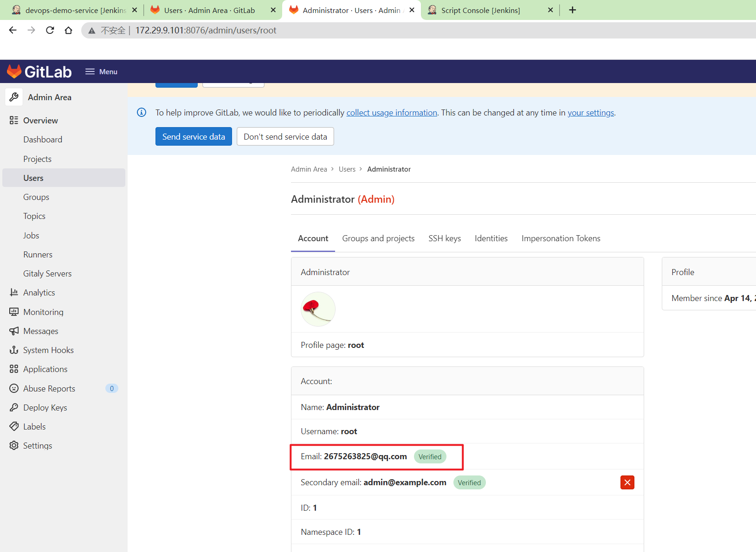Click Verified badge next to secondary email
Screen dimensions: 756x552
coord(469,482)
